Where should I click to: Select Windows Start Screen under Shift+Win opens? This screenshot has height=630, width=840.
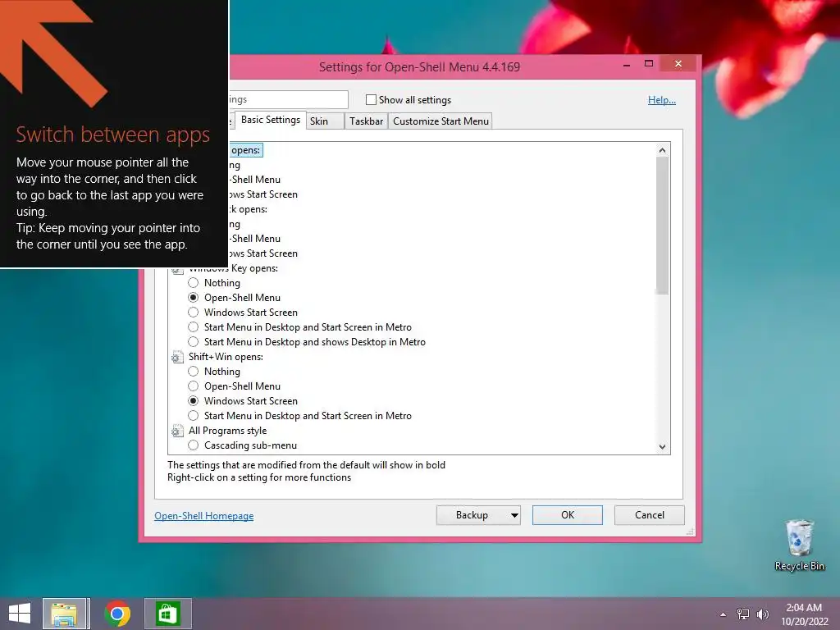pyautogui.click(x=194, y=400)
